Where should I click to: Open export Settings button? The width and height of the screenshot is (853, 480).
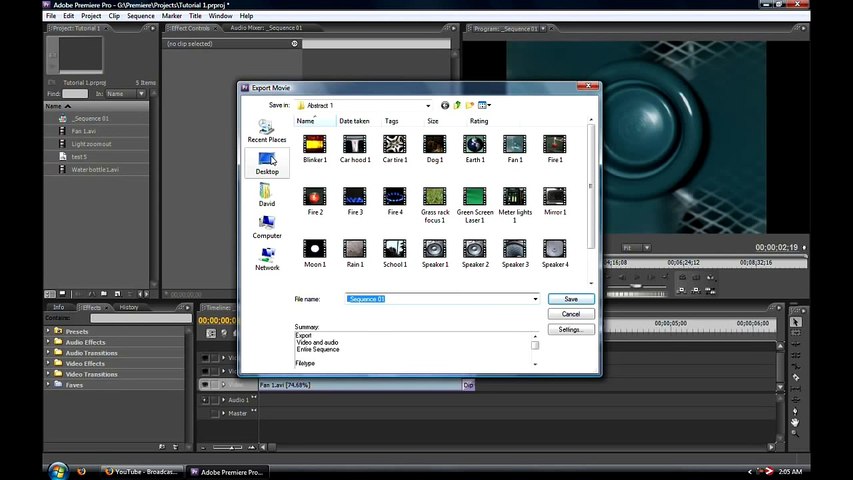(570, 329)
